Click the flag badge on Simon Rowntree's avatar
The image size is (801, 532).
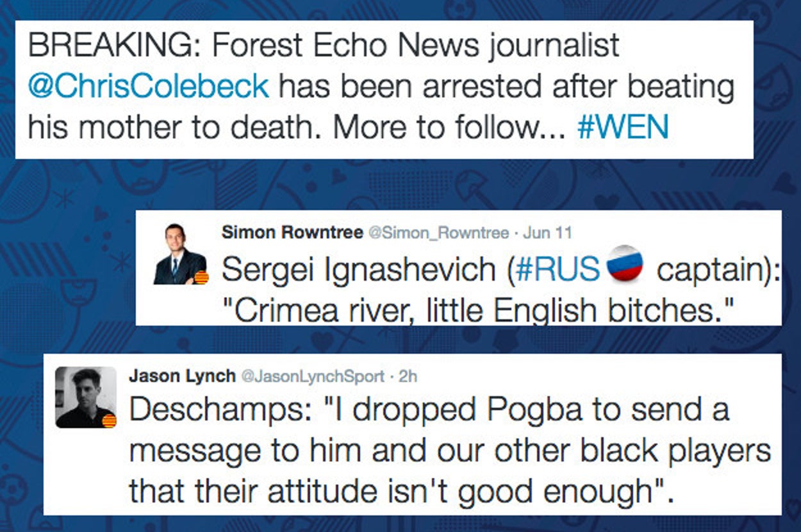[201, 278]
